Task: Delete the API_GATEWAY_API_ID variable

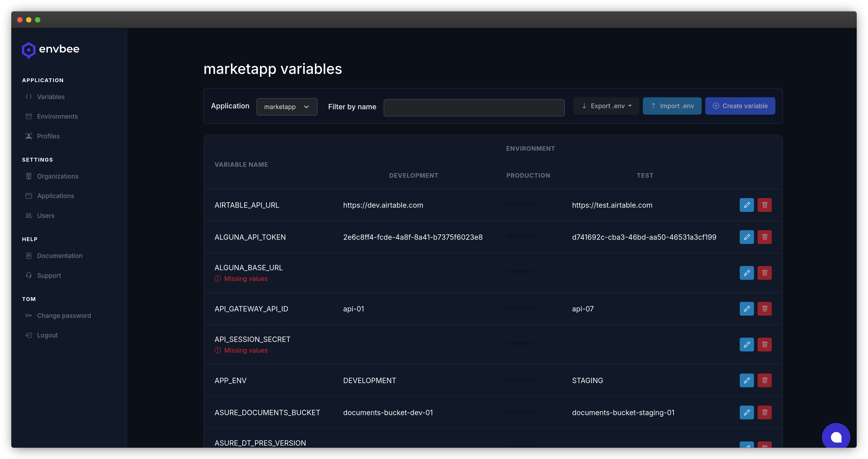Action: click(764, 309)
